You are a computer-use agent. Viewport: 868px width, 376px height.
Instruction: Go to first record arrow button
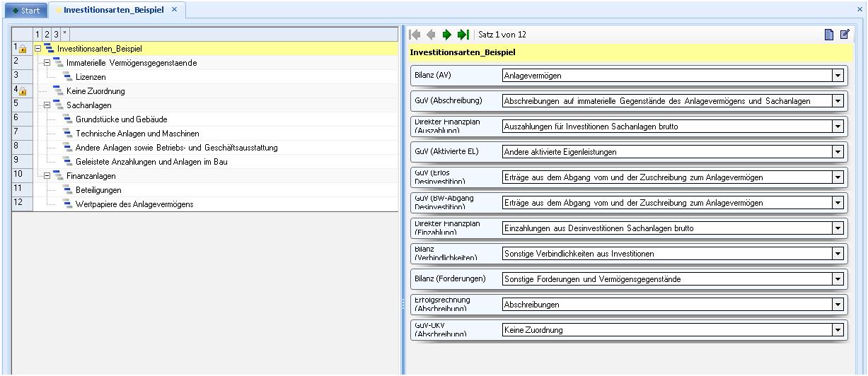[x=415, y=35]
